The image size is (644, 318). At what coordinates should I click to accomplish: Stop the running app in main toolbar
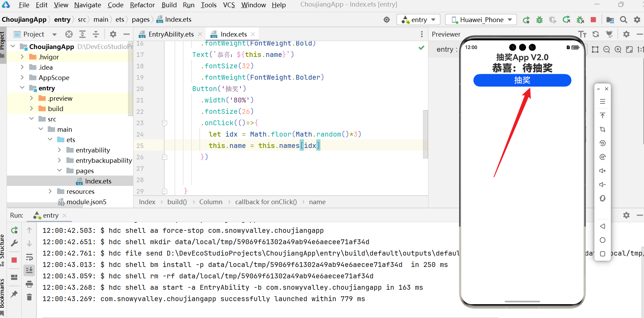pos(593,20)
